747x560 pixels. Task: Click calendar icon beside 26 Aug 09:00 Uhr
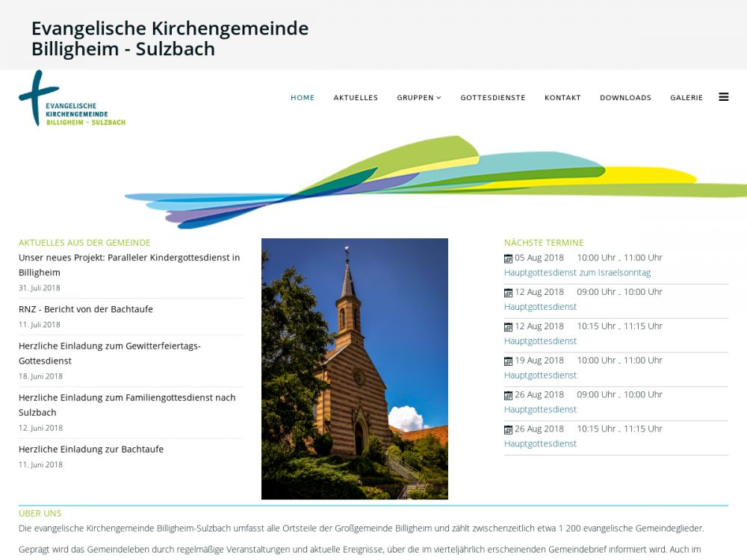coord(509,396)
